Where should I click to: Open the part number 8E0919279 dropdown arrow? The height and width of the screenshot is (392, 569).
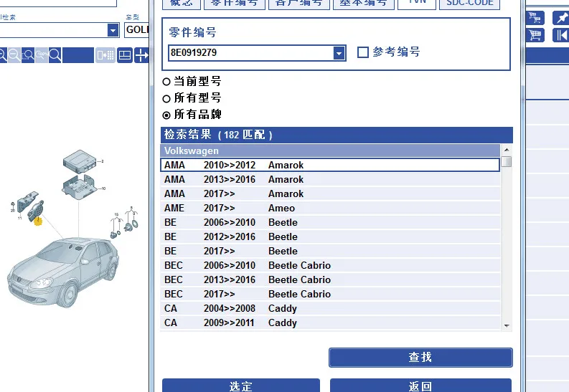[x=339, y=53]
